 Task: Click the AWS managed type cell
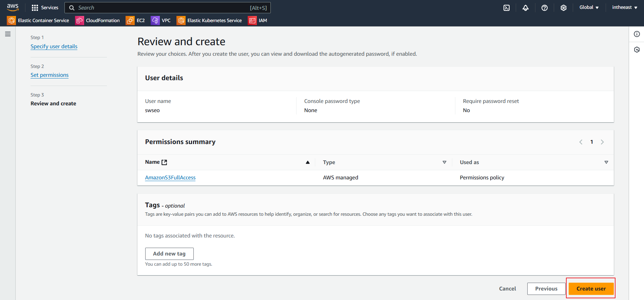coord(340,178)
